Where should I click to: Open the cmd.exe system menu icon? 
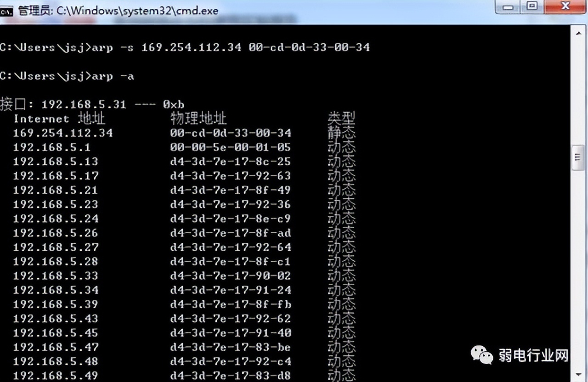tap(7, 10)
